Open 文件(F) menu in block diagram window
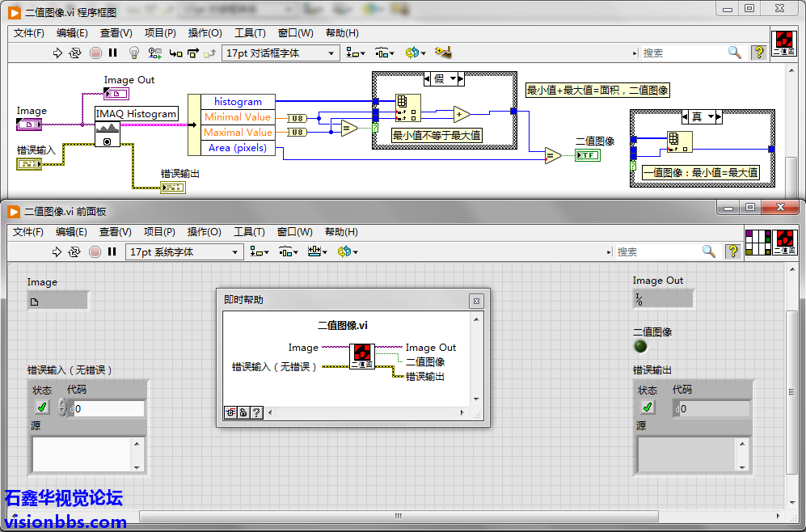Viewport: 806px width, 532px height. point(29,33)
